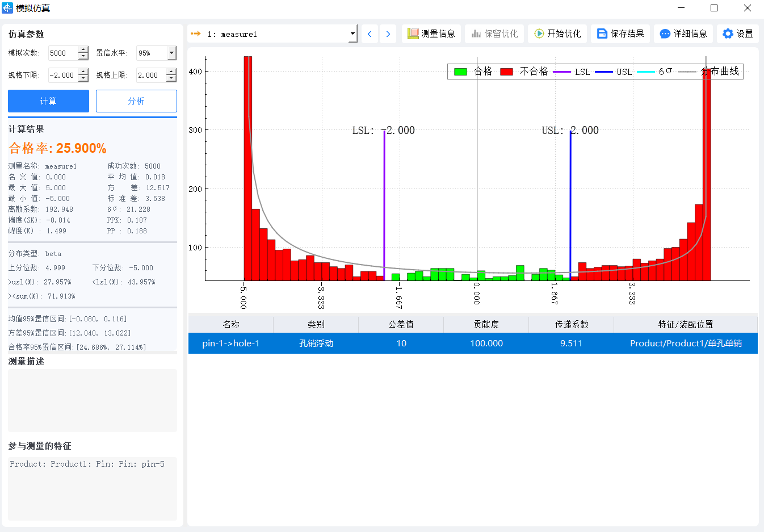Click the 保留优化 keep optimization button
The width and height of the screenshot is (764, 532).
494,34
